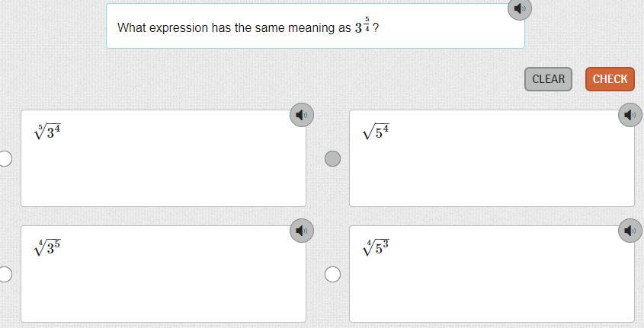The height and width of the screenshot is (328, 644).
Task: Select radio button for fourth root of 3^5
Action: [5, 274]
